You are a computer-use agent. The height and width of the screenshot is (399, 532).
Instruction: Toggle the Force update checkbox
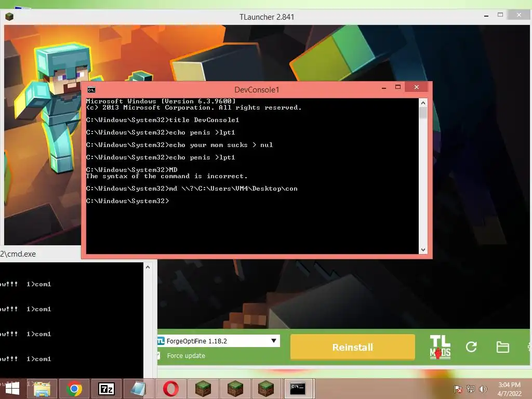(x=158, y=355)
